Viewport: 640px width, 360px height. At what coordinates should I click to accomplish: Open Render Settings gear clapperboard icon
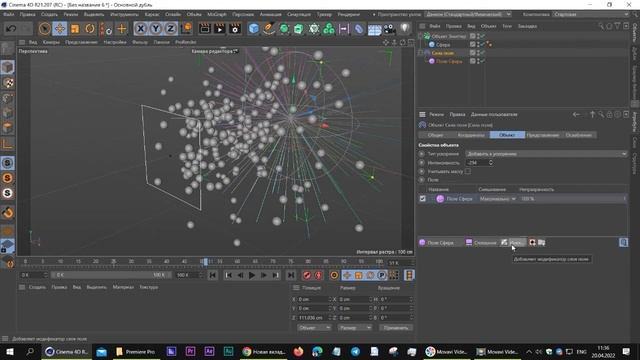pos(235,29)
